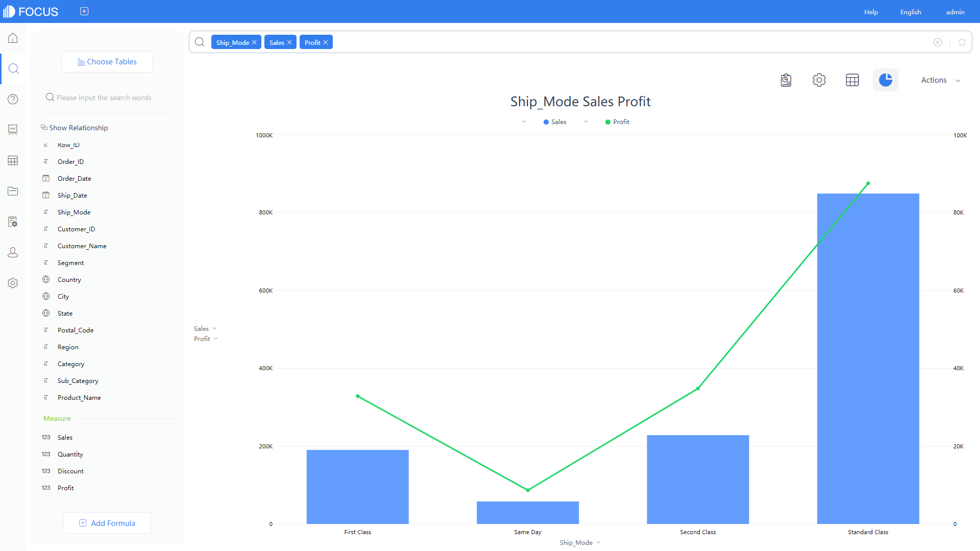
Task: Open the chevron before the Profit legend
Action: pyautogui.click(x=586, y=122)
